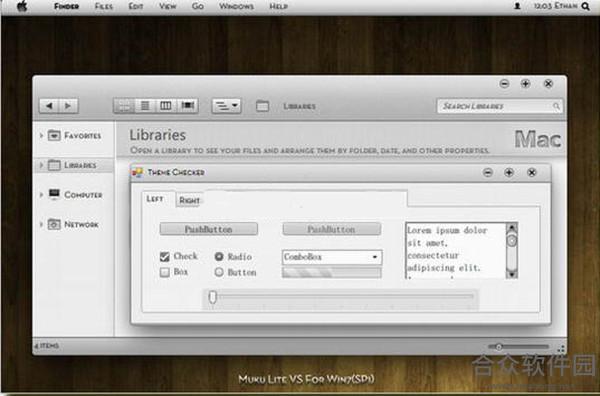600x396 pixels.
Task: Expand the Favorites tree arrow
Action: [41, 135]
